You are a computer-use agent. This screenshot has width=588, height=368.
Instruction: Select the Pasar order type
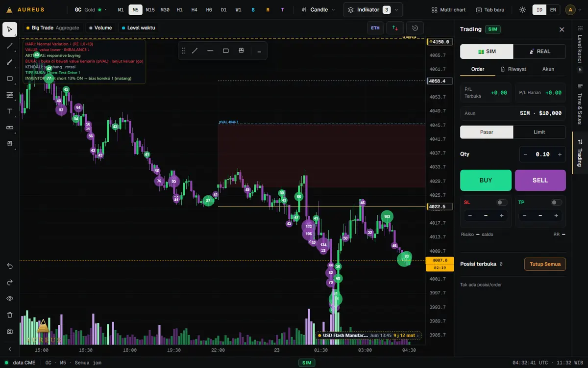(487, 132)
